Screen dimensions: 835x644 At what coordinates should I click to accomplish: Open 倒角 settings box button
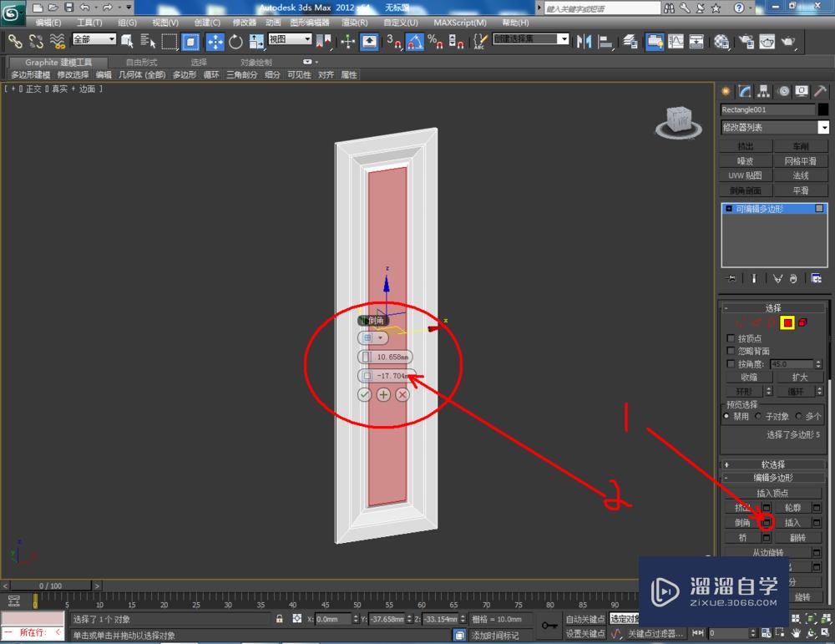(x=767, y=523)
